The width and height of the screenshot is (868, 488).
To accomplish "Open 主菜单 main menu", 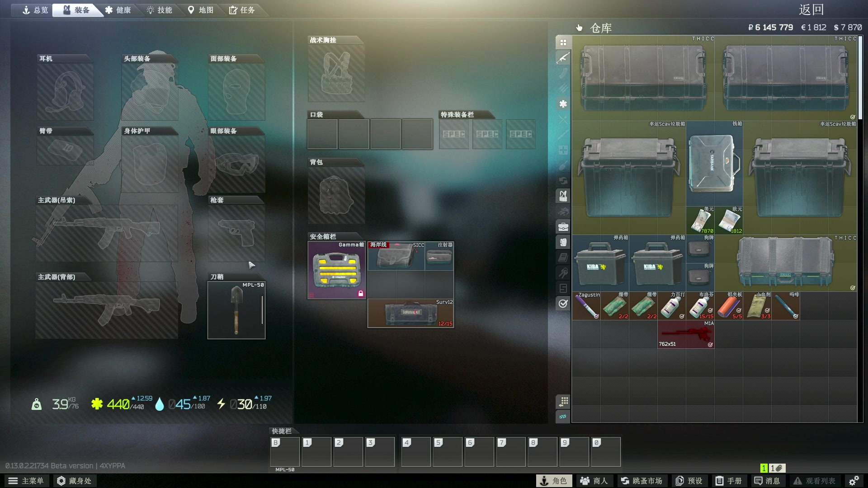I will [x=26, y=481].
